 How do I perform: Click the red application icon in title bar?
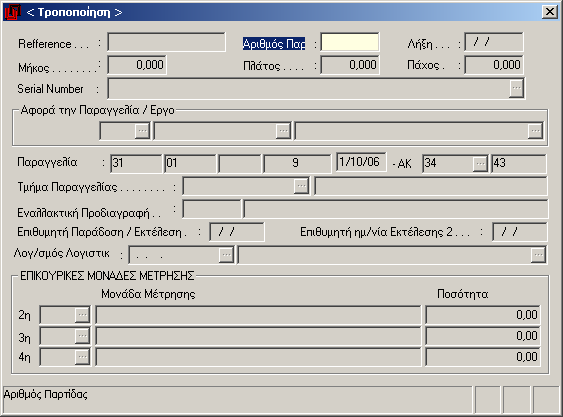pos(12,12)
